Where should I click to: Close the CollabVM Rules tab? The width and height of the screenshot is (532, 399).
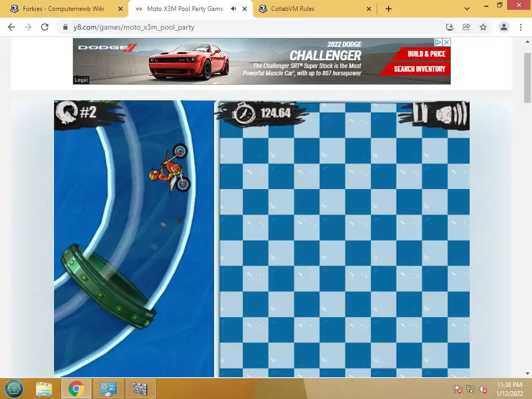(x=369, y=9)
